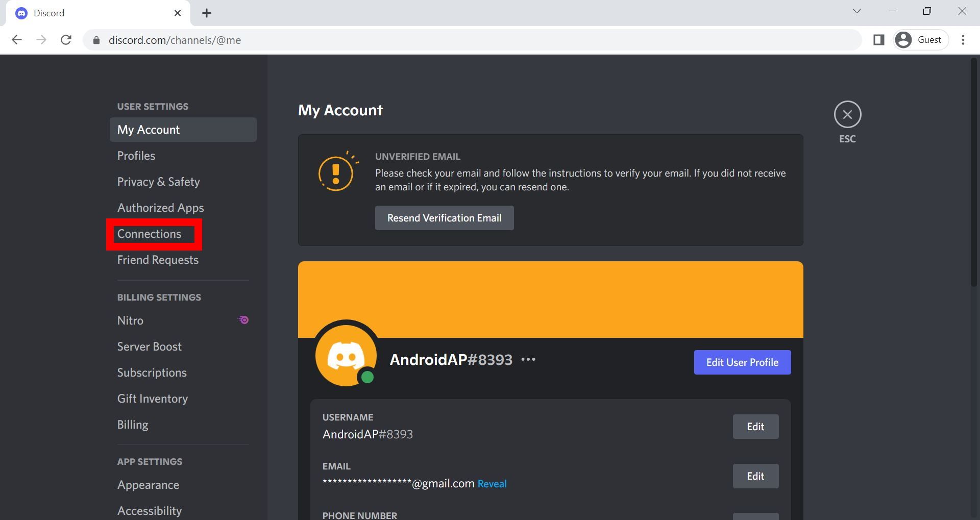Viewport: 980px width, 520px height.
Task: Click the Nitro promotional icon in the sidebar
Action: tap(243, 320)
